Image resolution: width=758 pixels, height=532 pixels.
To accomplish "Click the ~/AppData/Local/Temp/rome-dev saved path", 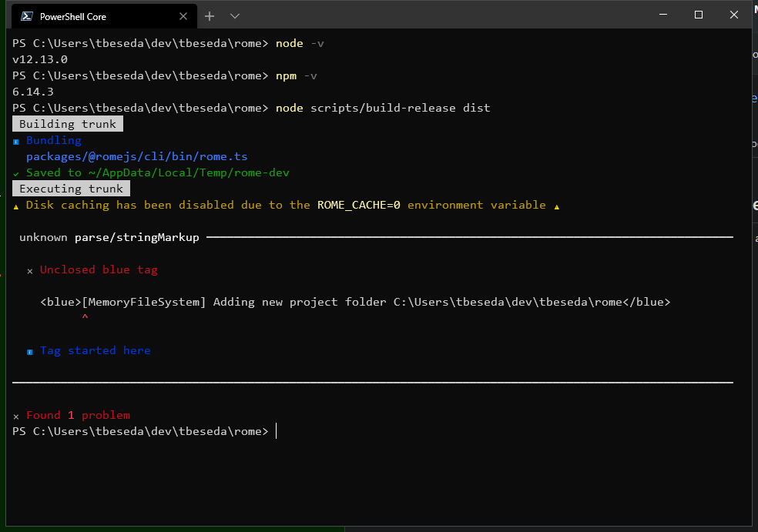I will pos(189,172).
